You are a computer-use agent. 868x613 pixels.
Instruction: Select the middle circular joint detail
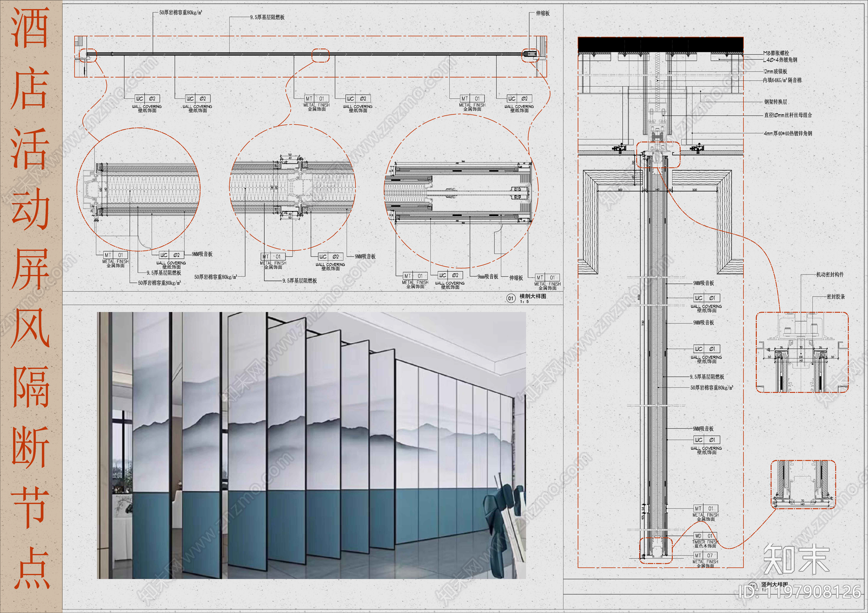coord(293,188)
